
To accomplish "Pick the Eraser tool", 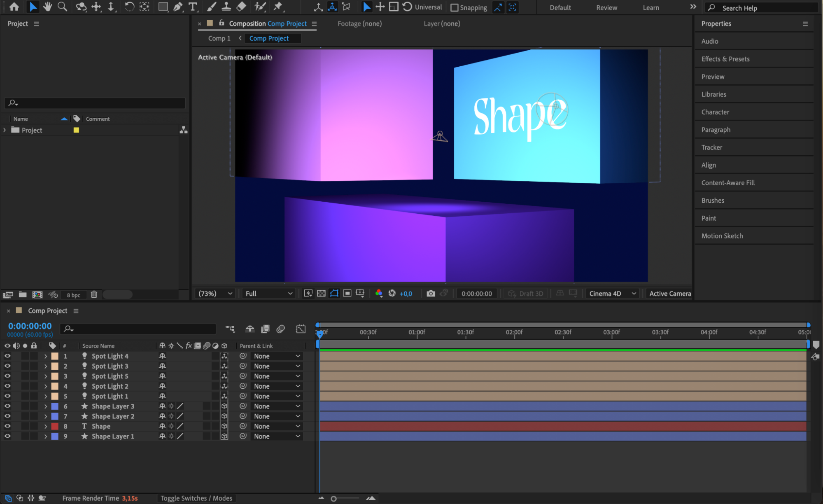I will click(x=241, y=7).
